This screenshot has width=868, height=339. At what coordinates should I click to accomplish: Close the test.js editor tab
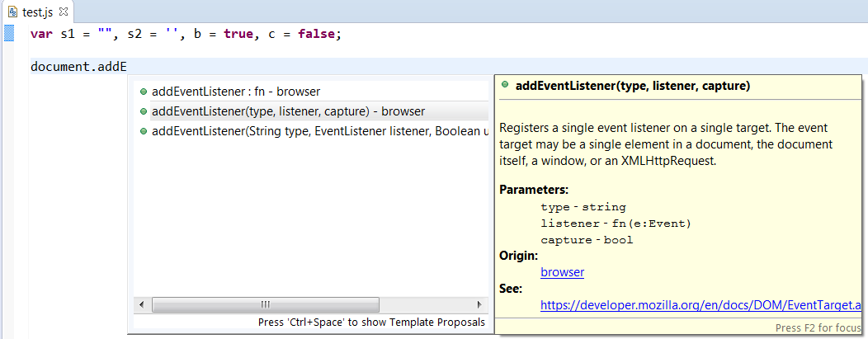coord(64,12)
